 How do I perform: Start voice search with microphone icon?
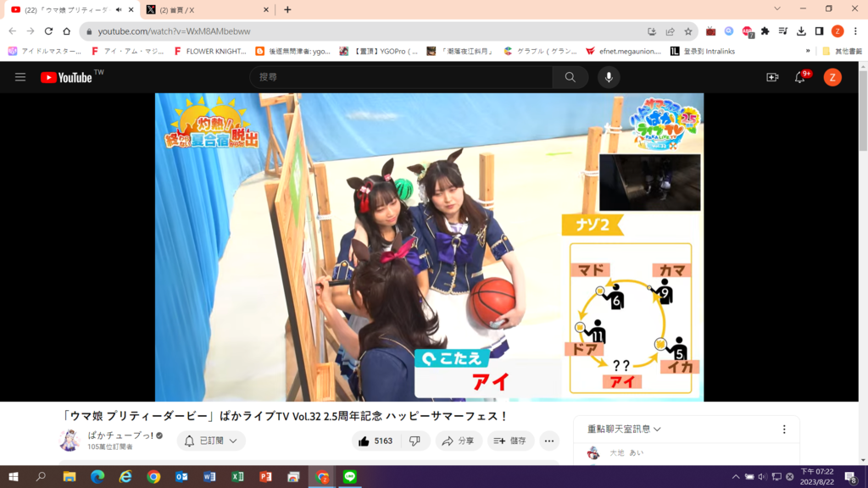click(x=609, y=77)
